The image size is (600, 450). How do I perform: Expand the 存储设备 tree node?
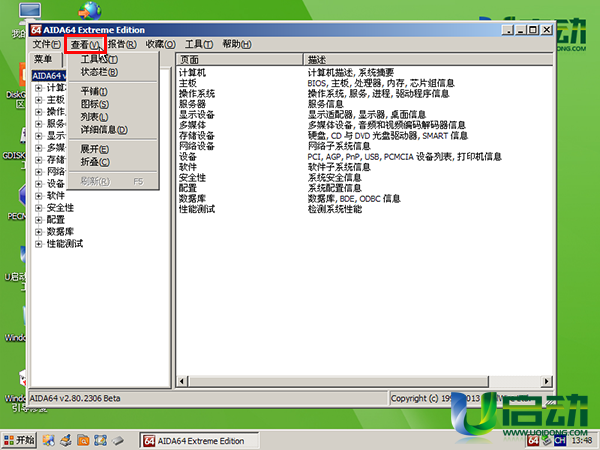tap(38, 160)
